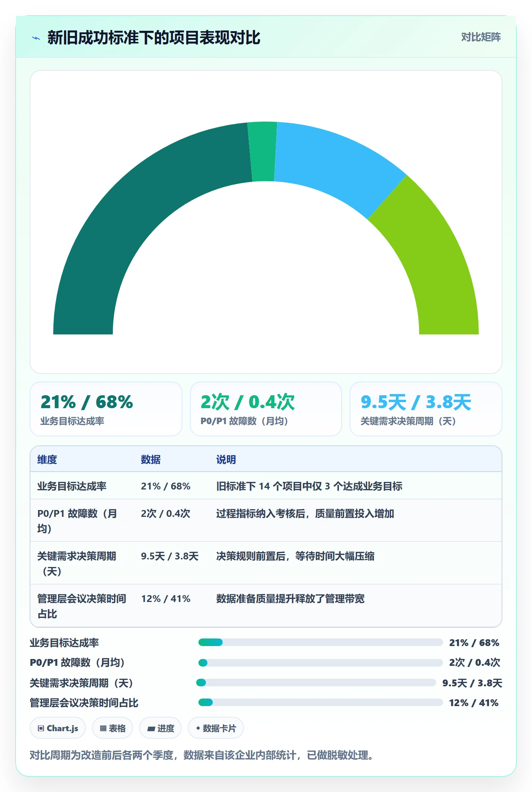Screen dimensions: 532x792
Task: Click the lightning icon beside the title
Action: pyautogui.click(x=36, y=38)
